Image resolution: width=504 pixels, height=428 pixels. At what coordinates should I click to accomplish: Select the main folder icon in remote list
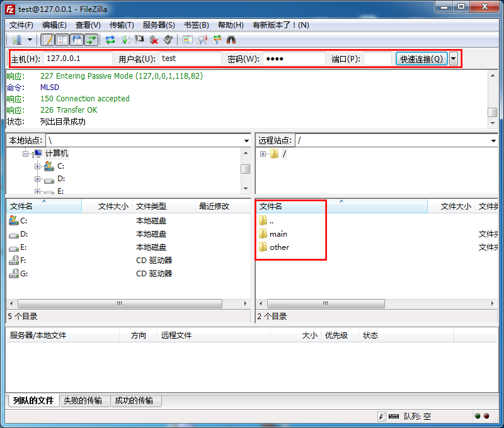coord(263,234)
